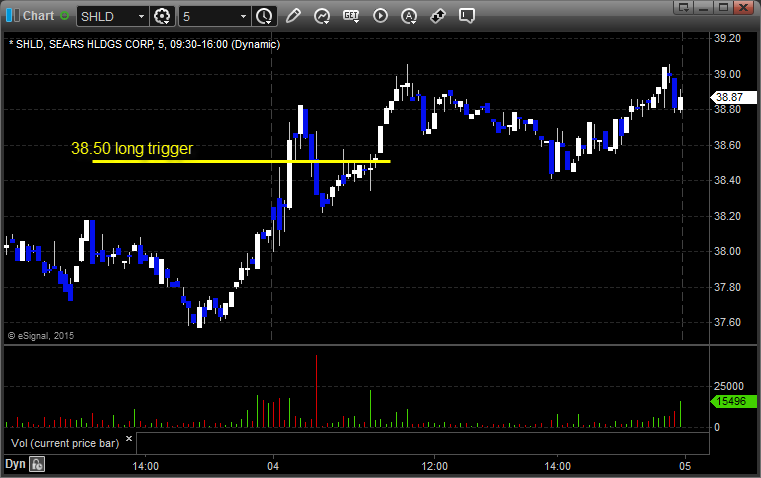Click the 25000 volume axis label
Image resolution: width=761 pixels, height=478 pixels.
(x=728, y=386)
